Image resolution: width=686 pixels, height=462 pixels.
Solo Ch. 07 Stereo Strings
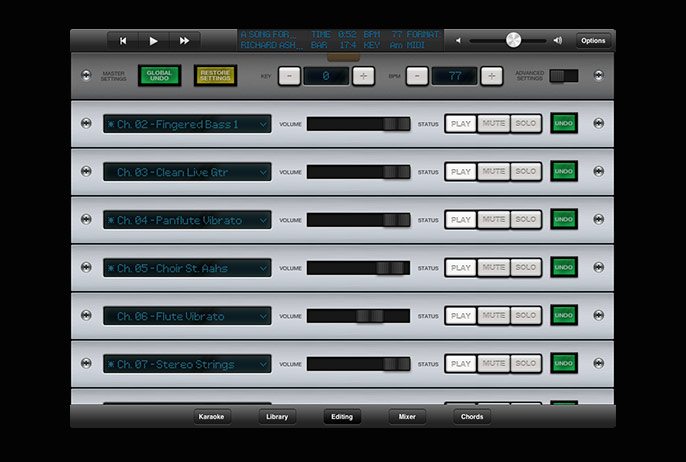click(525, 364)
